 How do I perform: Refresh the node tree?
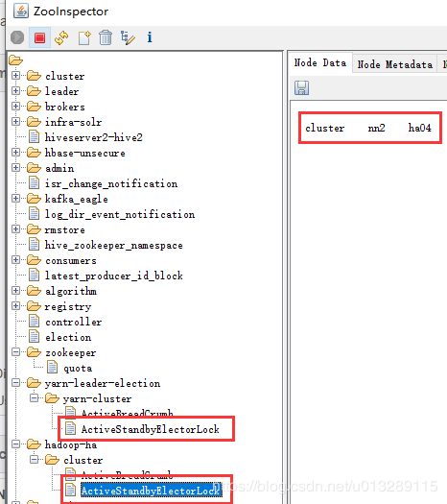tap(61, 37)
